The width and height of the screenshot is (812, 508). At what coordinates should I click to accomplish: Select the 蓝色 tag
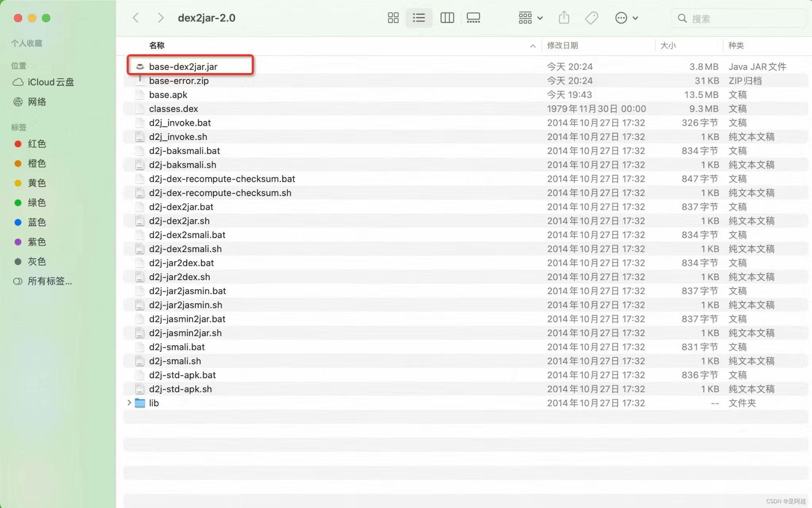(x=30, y=222)
